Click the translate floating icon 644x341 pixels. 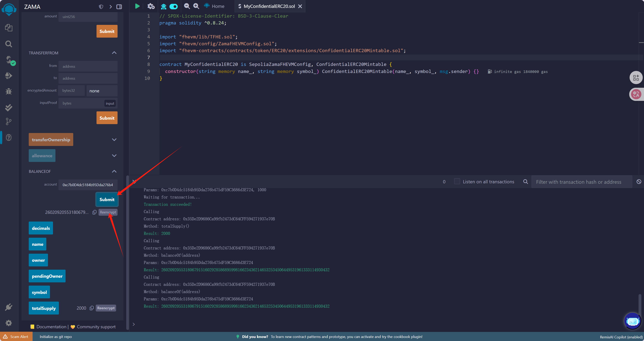[x=636, y=94]
